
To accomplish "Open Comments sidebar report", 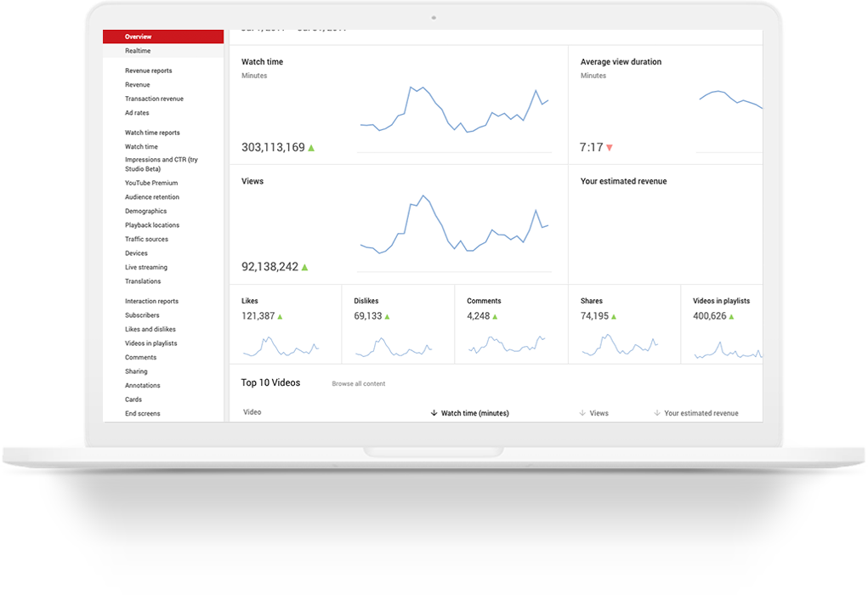I will (140, 358).
